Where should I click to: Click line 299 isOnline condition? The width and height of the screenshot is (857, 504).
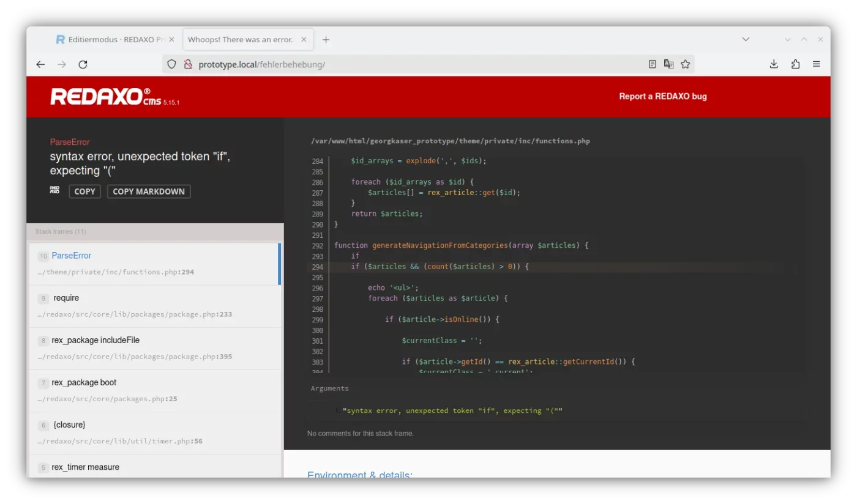click(442, 319)
